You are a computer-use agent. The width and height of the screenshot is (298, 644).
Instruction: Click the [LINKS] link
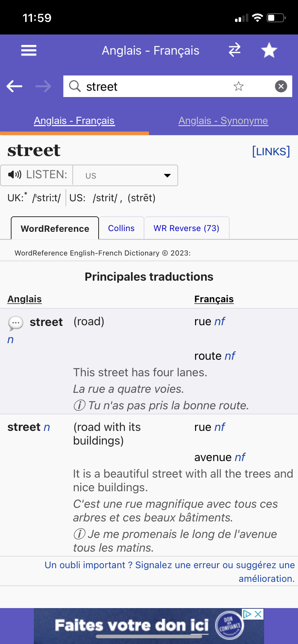pyautogui.click(x=271, y=152)
